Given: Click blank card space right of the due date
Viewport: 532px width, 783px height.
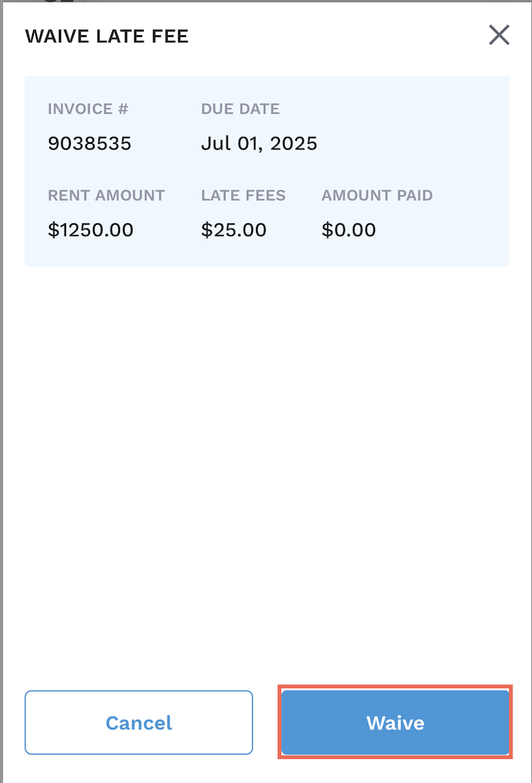Looking at the screenshot, I should [x=415, y=143].
